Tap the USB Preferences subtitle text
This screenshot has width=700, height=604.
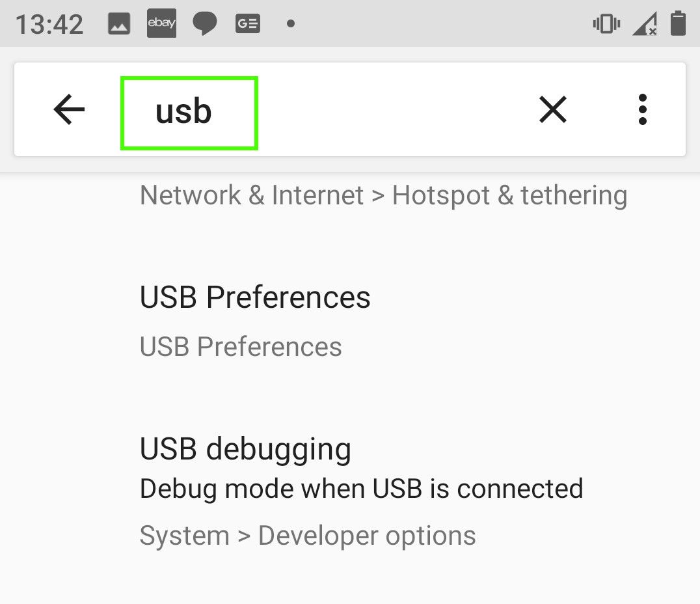point(240,346)
